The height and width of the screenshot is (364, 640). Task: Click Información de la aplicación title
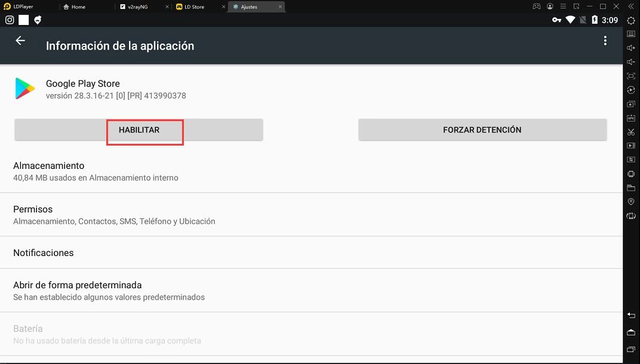point(120,46)
